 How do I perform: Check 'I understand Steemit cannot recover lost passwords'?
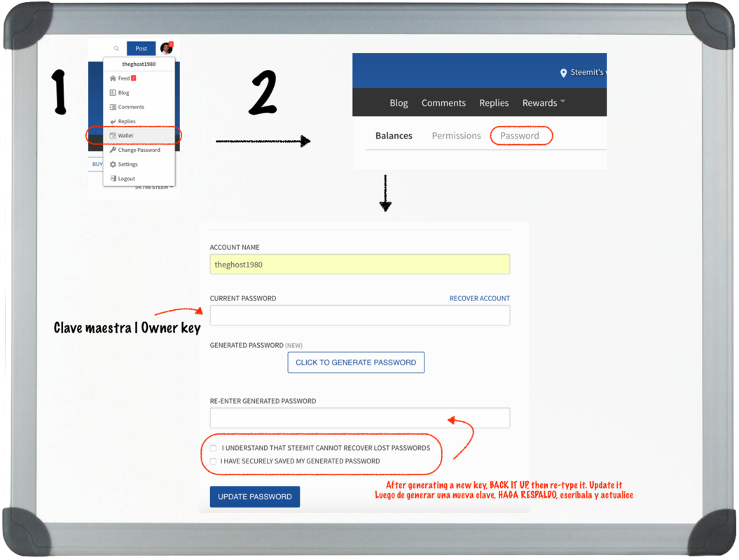pyautogui.click(x=213, y=448)
